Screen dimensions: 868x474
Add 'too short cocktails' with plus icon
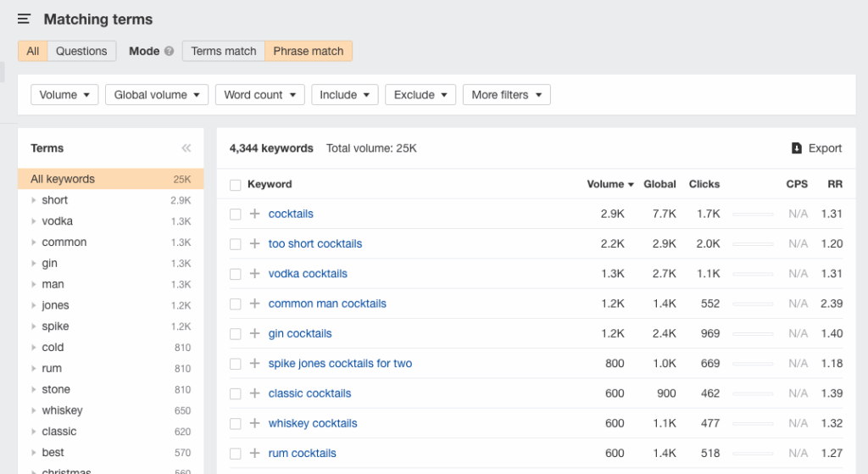tap(254, 243)
